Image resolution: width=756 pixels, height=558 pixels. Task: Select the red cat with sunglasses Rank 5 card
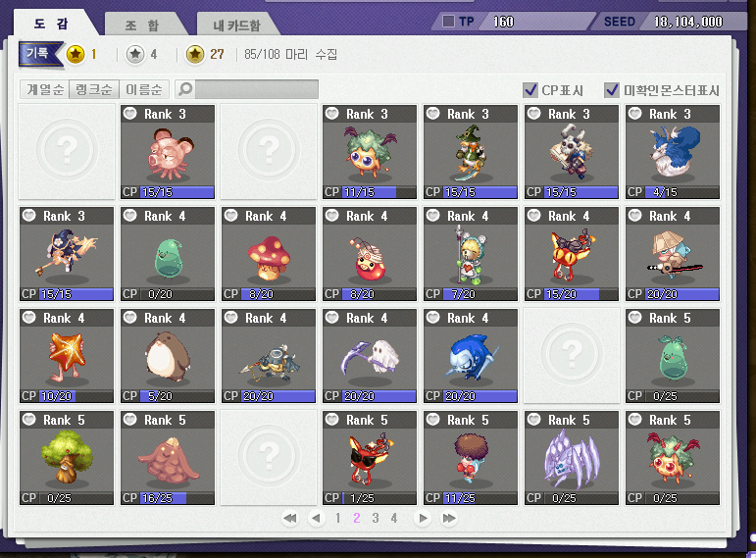tap(370, 458)
